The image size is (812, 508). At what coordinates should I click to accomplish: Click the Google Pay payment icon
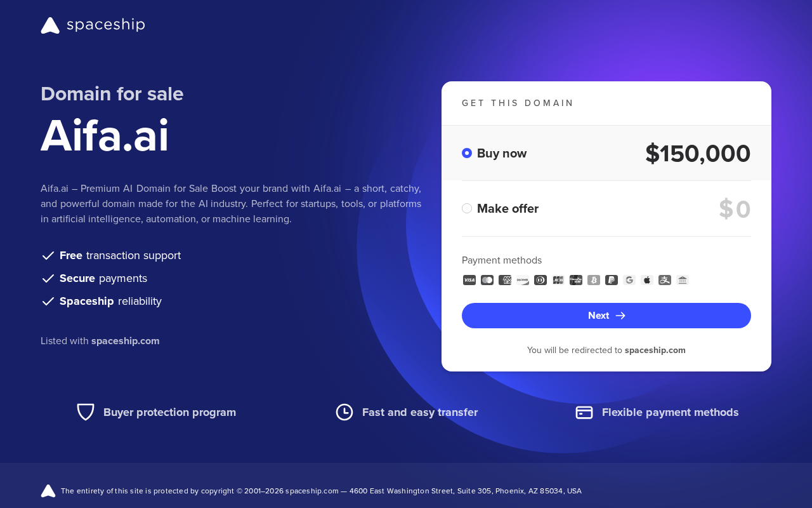point(629,280)
